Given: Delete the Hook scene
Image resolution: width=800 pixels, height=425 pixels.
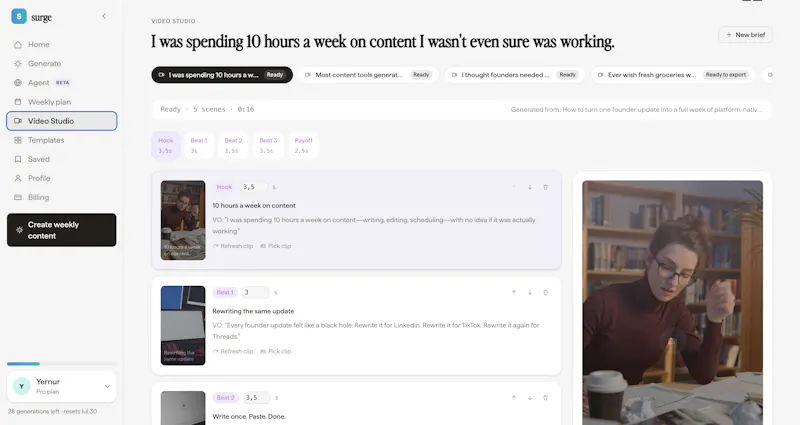Looking at the screenshot, I should [x=545, y=187].
